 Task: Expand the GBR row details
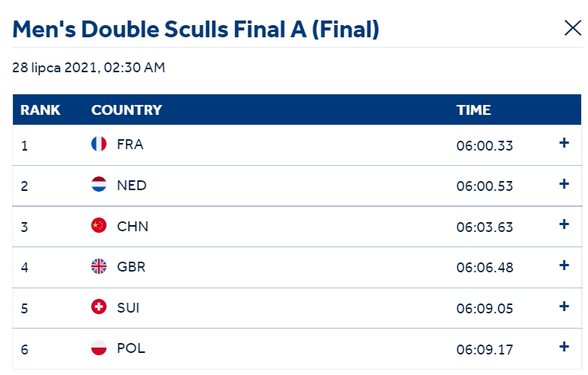[564, 265]
